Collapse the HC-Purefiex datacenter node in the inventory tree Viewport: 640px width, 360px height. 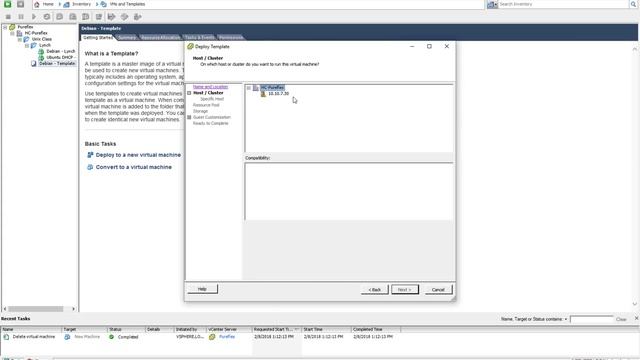pos(12,33)
